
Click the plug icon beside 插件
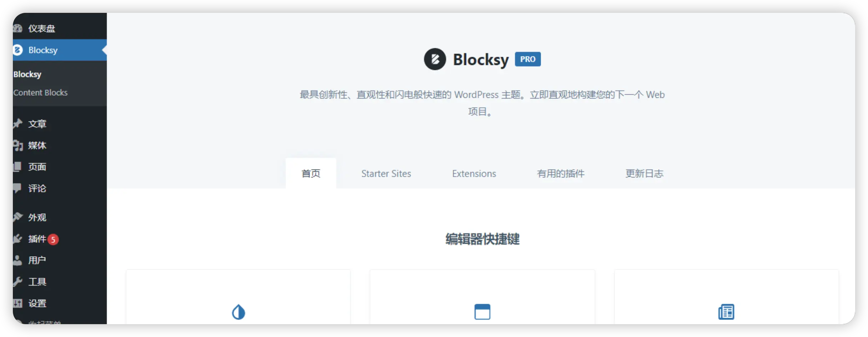click(17, 239)
